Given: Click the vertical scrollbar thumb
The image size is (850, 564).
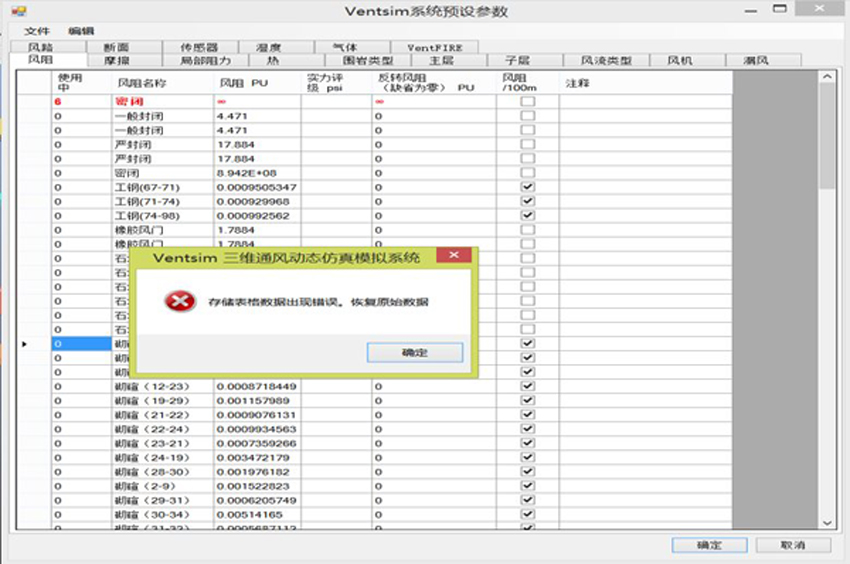Looking at the screenshot, I should (x=827, y=136).
